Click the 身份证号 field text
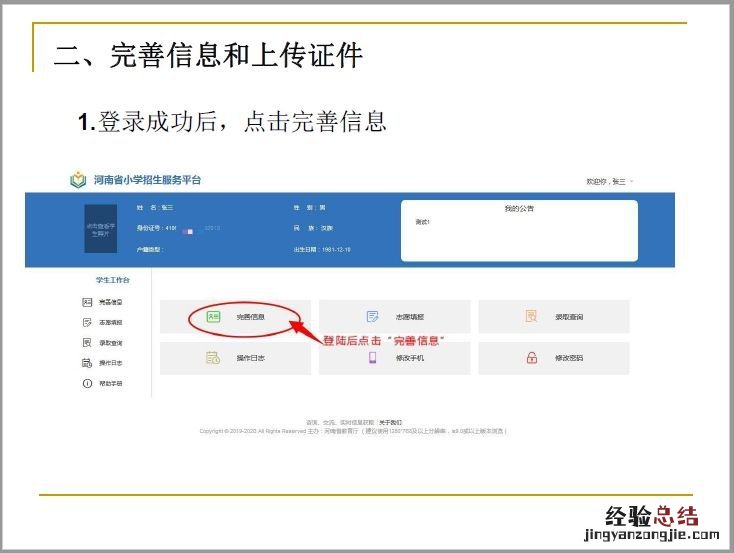 click(178, 229)
